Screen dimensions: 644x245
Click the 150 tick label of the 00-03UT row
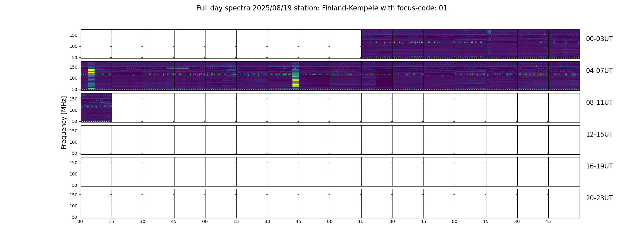click(x=74, y=35)
